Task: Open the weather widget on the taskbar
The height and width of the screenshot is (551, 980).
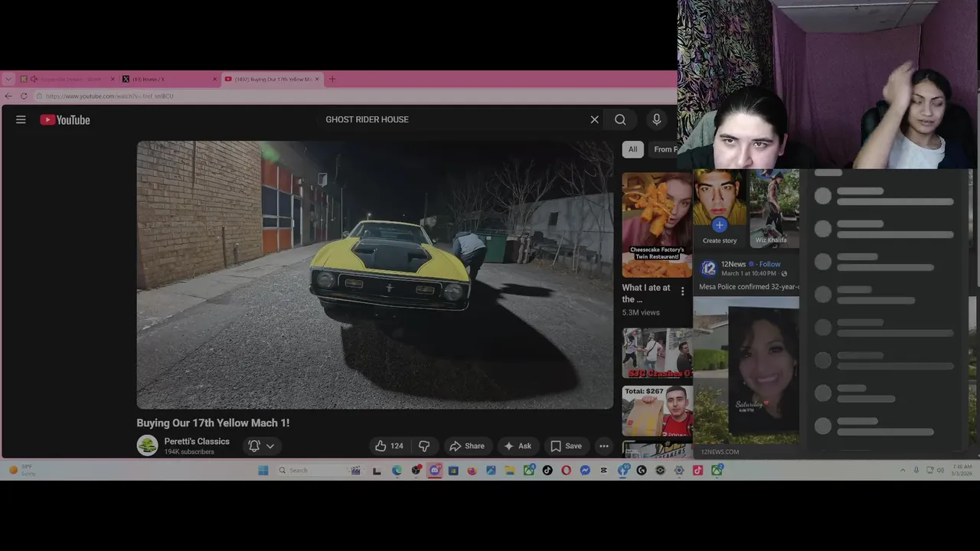Action: [x=23, y=470]
